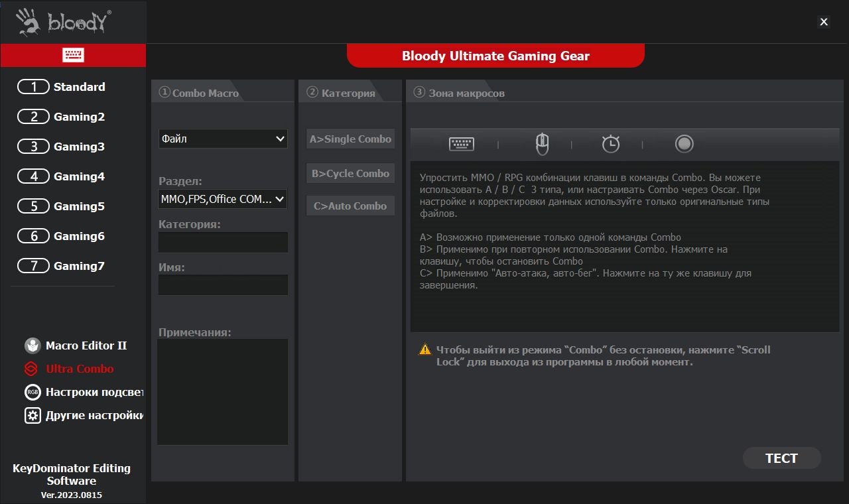Click the round record icon

pos(684,144)
